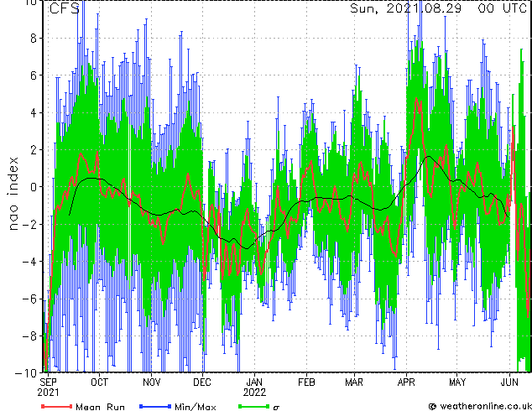Click the JUN month axis label
The width and height of the screenshot is (532, 411).
point(509,382)
